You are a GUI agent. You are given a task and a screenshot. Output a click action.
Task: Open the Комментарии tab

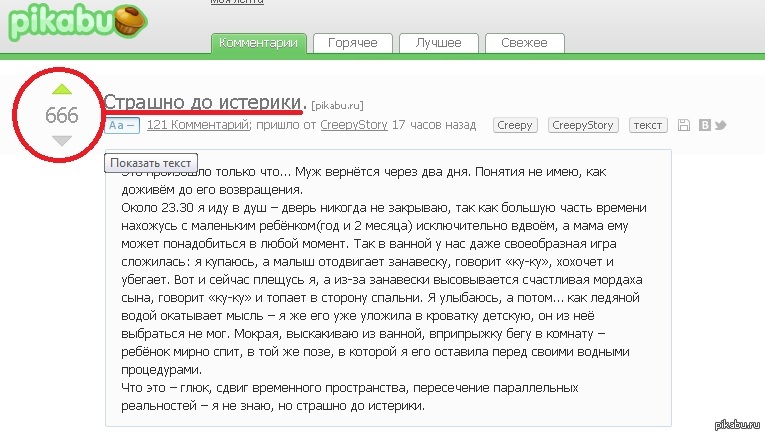coord(258,43)
